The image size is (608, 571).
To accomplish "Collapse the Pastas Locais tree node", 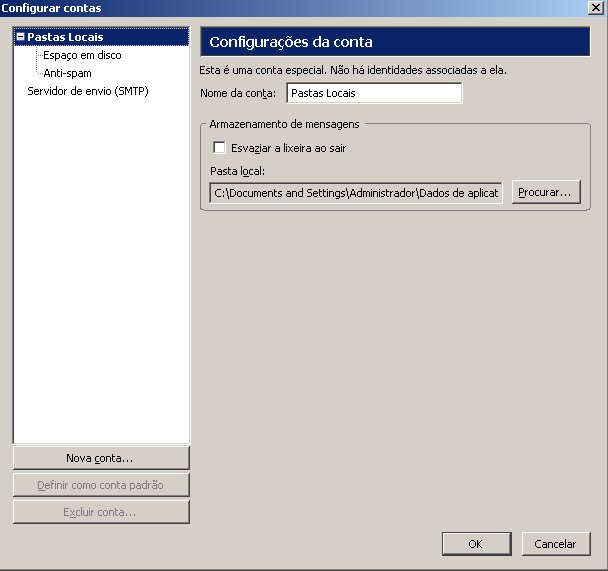I will point(20,37).
